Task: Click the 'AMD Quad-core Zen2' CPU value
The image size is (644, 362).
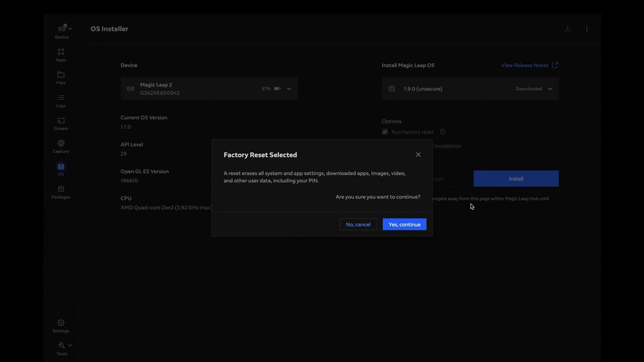Action: 166,208
